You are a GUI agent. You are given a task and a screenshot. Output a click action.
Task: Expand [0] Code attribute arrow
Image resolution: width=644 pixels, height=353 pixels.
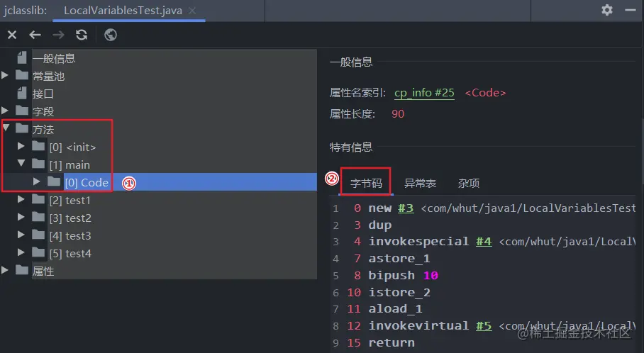37,181
